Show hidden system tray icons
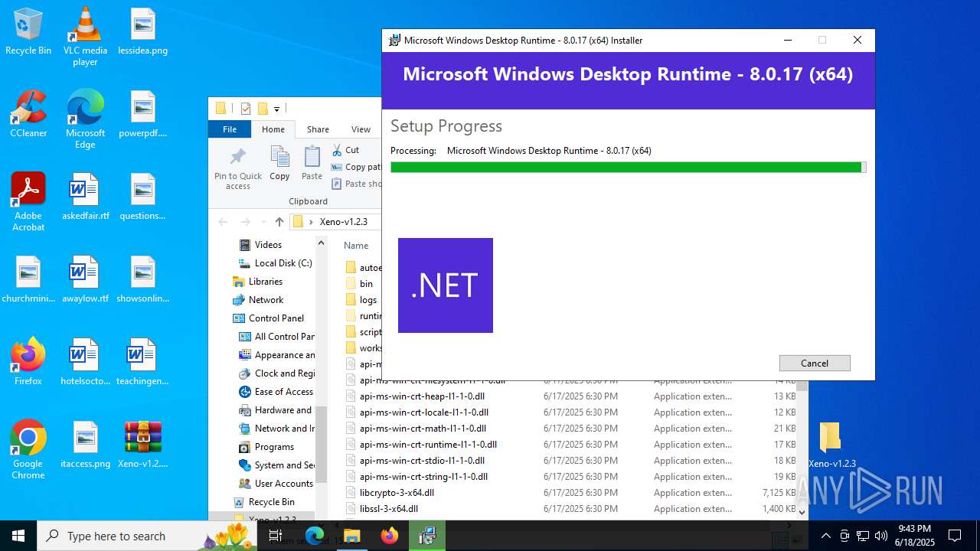This screenshot has height=551, width=980. (825, 536)
